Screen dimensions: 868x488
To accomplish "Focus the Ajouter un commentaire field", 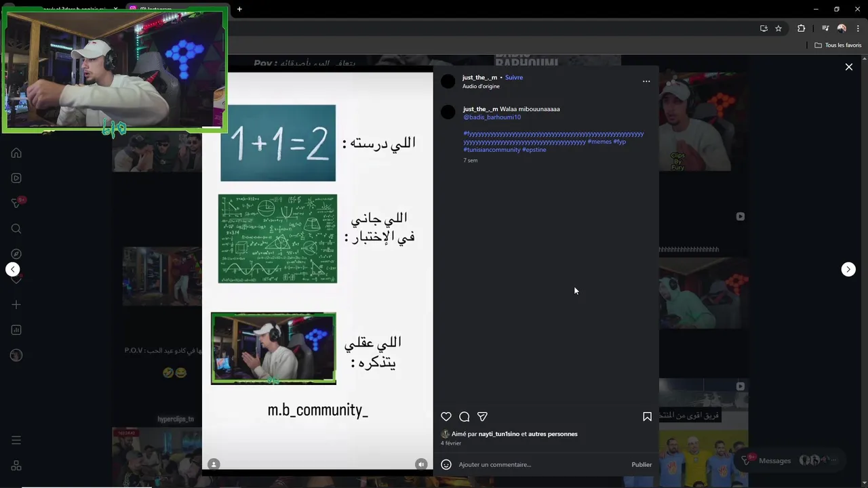I will 542,465.
